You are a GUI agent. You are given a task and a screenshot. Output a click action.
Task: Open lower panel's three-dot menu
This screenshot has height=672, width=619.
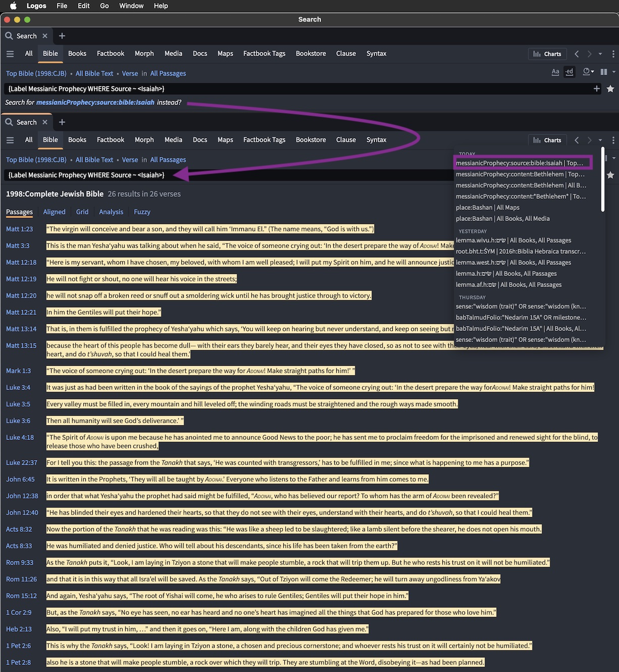point(613,140)
